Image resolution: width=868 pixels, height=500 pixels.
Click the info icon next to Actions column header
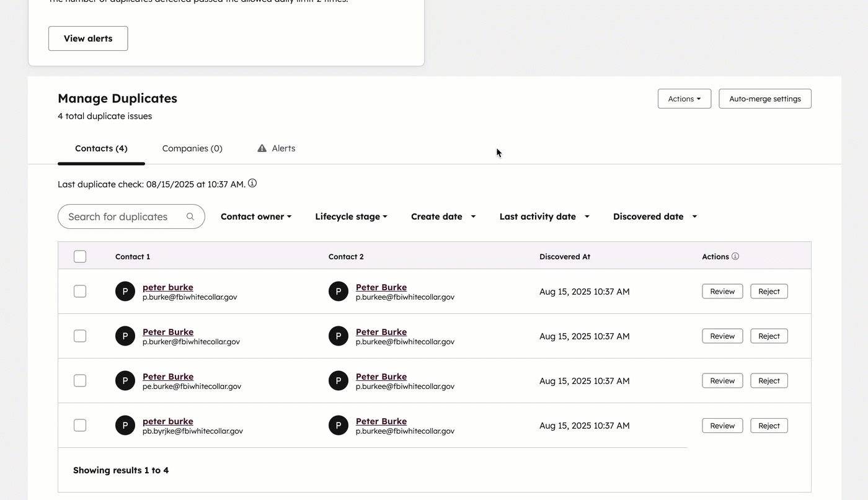pos(735,256)
